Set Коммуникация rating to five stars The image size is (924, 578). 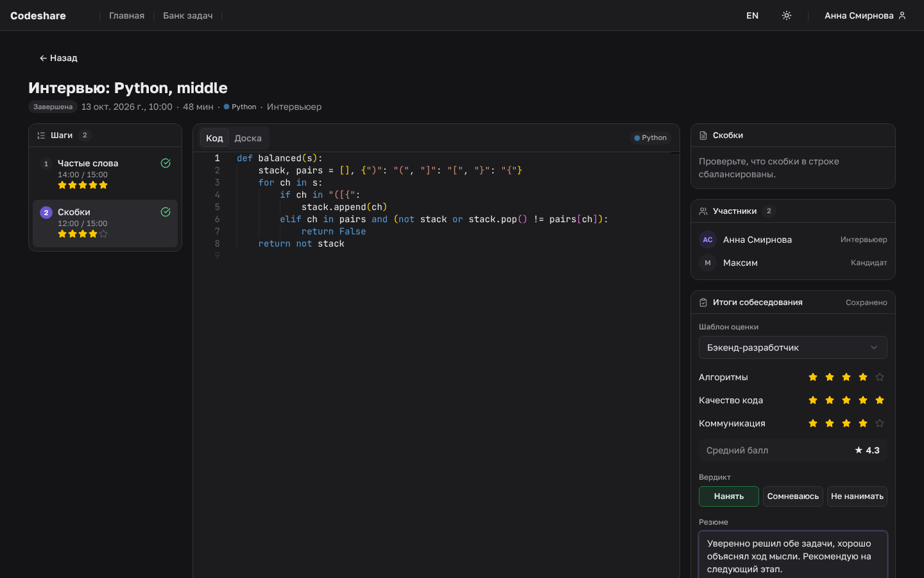click(x=880, y=423)
